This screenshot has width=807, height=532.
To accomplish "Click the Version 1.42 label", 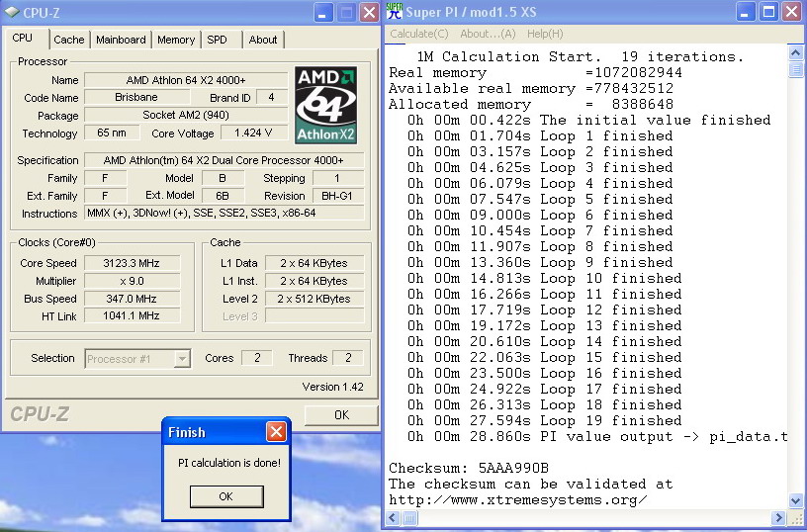I will coord(332,387).
